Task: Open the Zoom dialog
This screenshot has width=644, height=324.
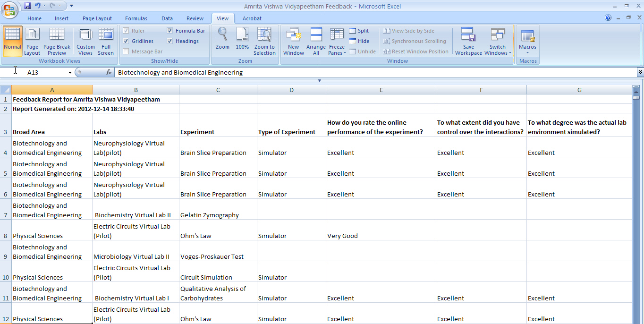Action: 222,39
